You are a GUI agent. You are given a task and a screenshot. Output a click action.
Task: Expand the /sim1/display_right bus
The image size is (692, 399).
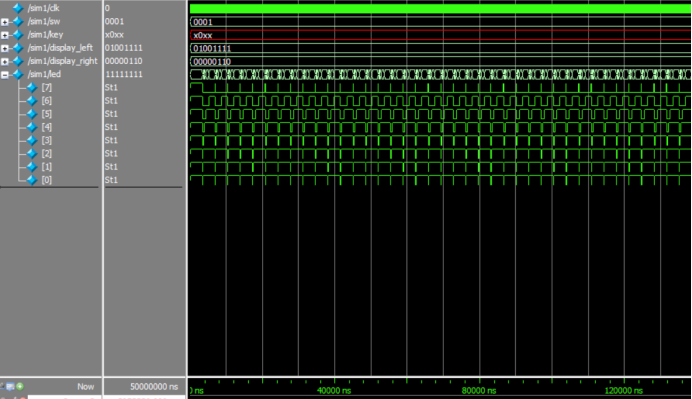tap(4, 61)
